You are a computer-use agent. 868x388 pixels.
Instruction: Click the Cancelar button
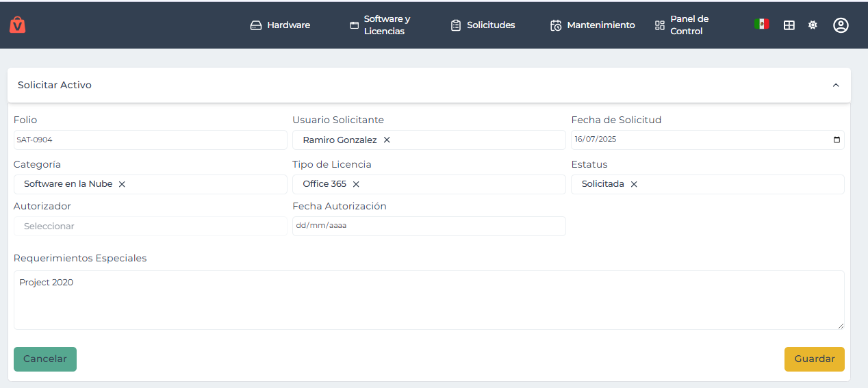(x=45, y=359)
